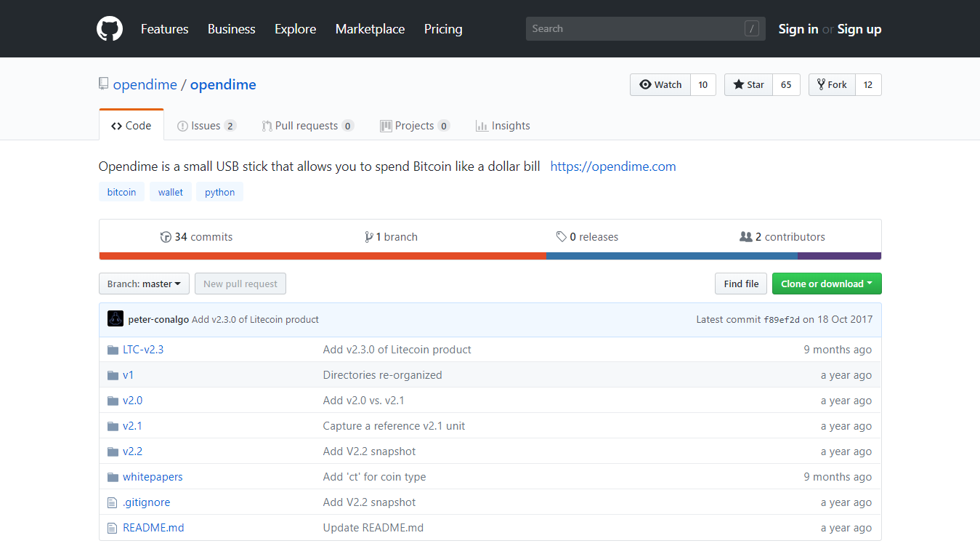This screenshot has height=546, width=980.
Task: Expand the Branch: master dropdown
Action: pyautogui.click(x=144, y=284)
